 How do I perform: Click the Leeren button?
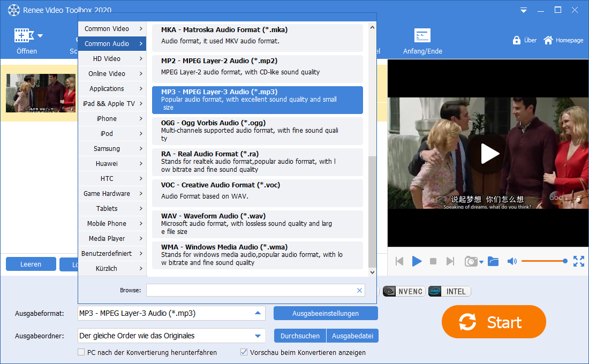click(x=31, y=264)
